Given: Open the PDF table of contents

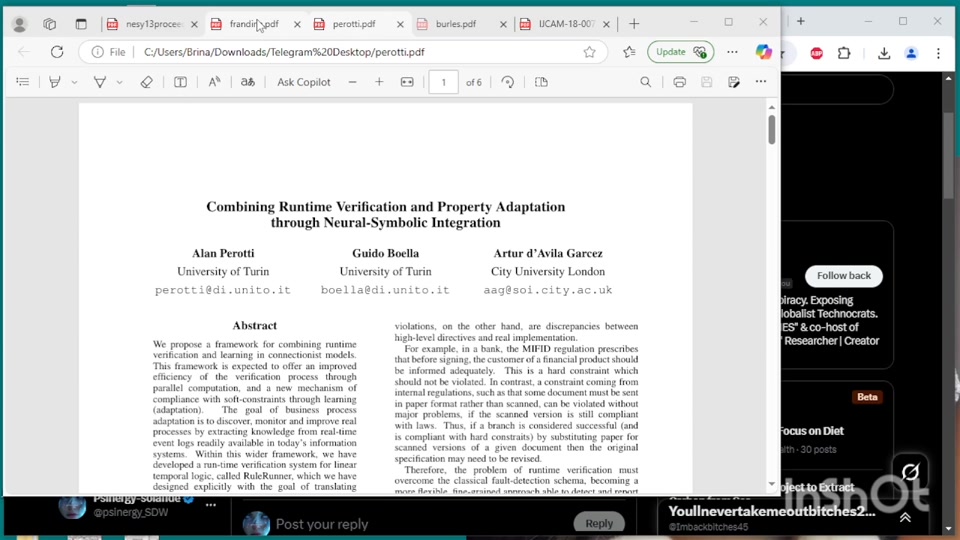Looking at the screenshot, I should click(22, 82).
